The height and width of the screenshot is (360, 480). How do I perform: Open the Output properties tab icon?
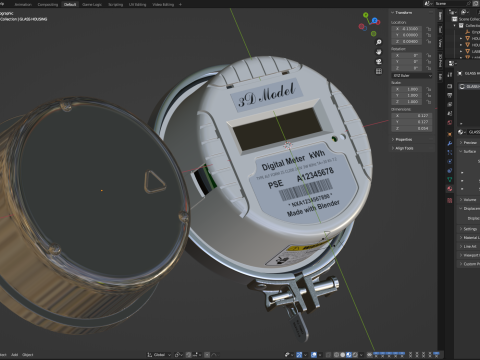click(x=450, y=95)
